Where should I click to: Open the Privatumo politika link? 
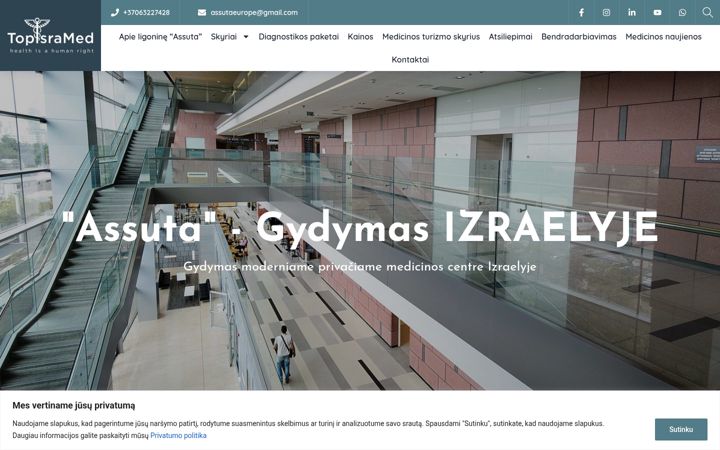(x=179, y=435)
